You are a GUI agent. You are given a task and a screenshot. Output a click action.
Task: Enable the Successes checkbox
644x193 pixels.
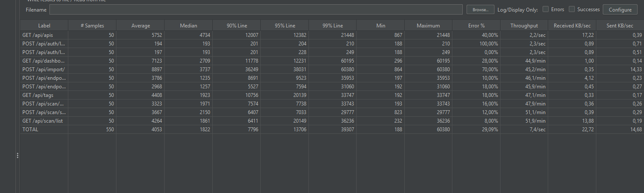pyautogui.click(x=572, y=9)
